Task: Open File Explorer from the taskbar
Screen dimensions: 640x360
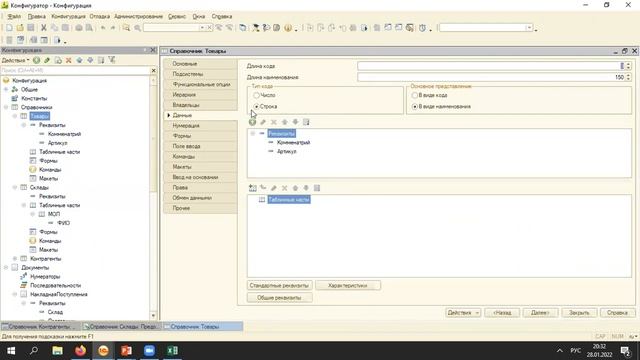Action: click(x=58, y=351)
